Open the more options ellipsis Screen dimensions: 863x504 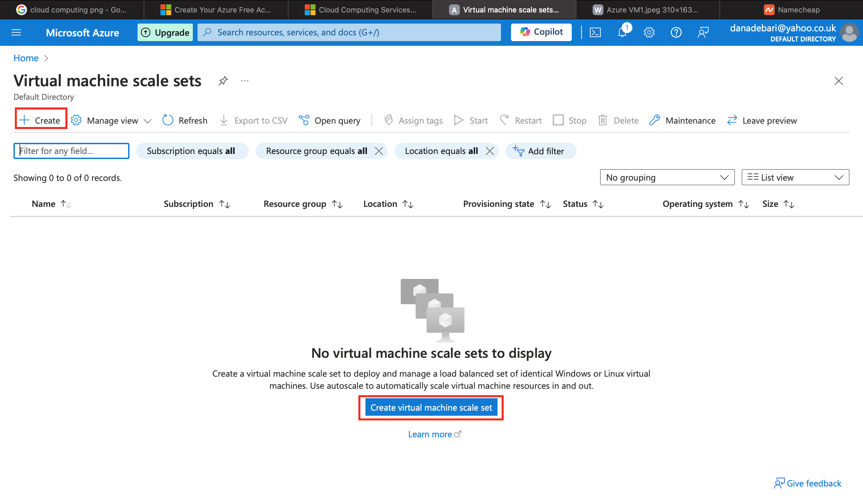(244, 81)
